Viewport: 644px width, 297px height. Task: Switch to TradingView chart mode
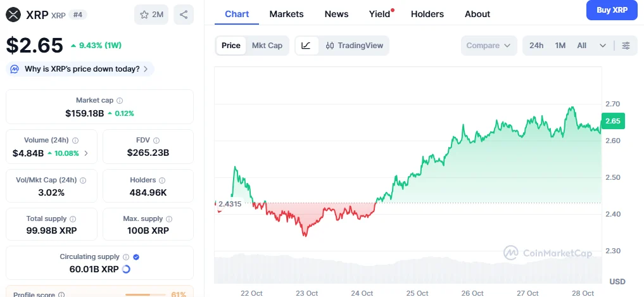pyautogui.click(x=355, y=46)
